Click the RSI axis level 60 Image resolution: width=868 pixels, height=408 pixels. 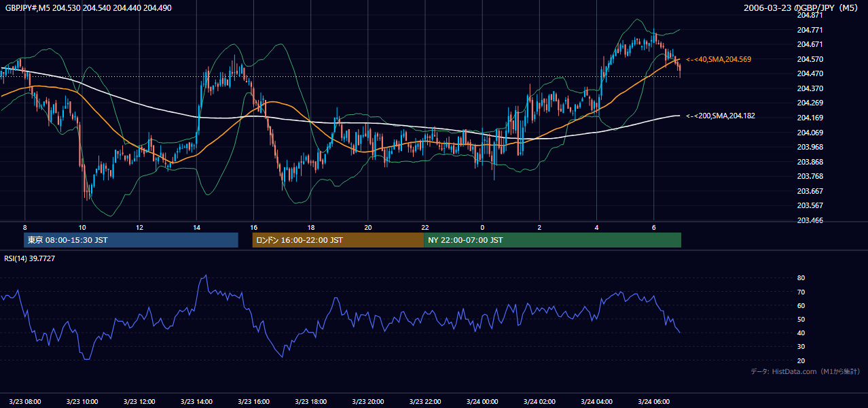(801, 305)
